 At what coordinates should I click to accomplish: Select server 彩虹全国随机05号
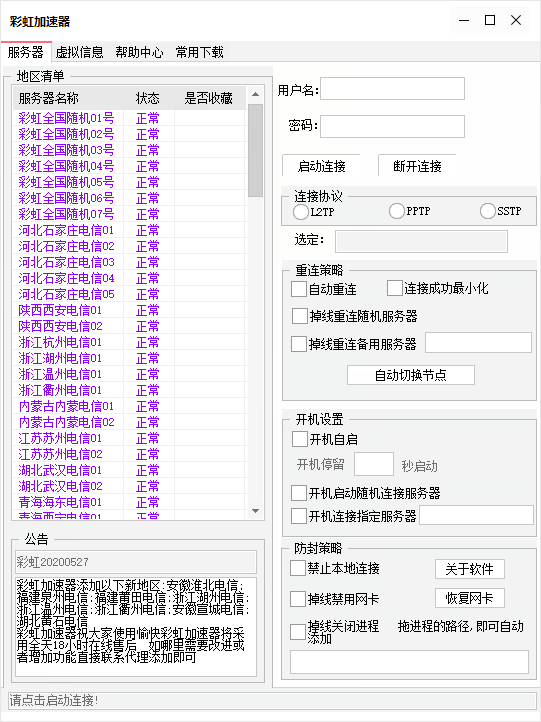pyautogui.click(x=66, y=182)
